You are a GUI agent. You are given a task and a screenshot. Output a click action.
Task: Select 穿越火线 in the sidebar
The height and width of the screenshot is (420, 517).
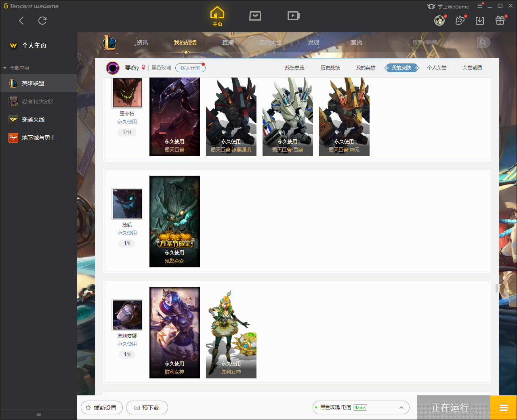(x=38, y=120)
